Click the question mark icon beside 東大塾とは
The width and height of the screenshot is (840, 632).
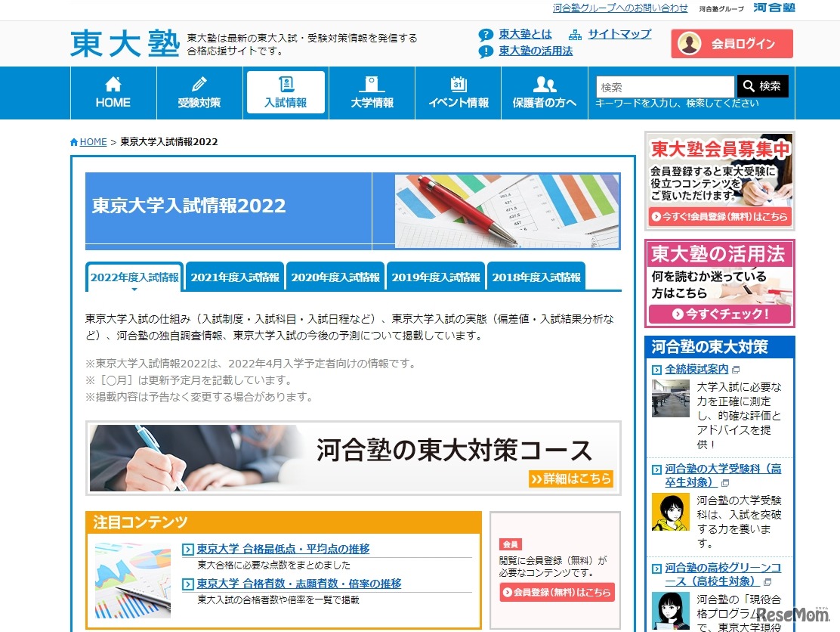484,33
